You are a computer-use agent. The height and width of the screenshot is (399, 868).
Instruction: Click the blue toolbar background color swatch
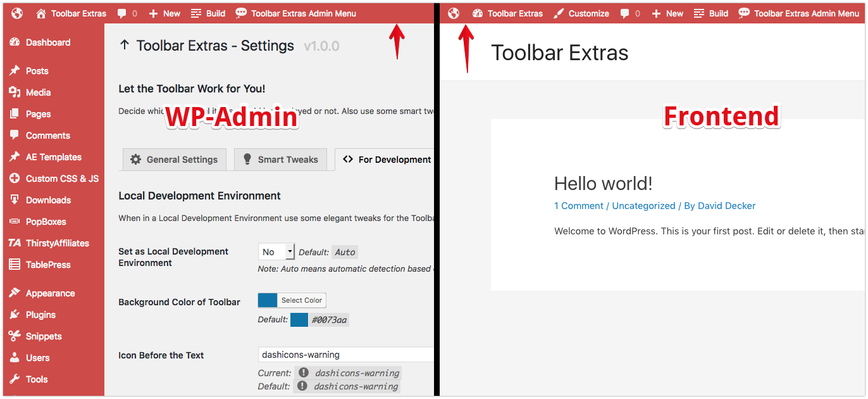point(268,300)
